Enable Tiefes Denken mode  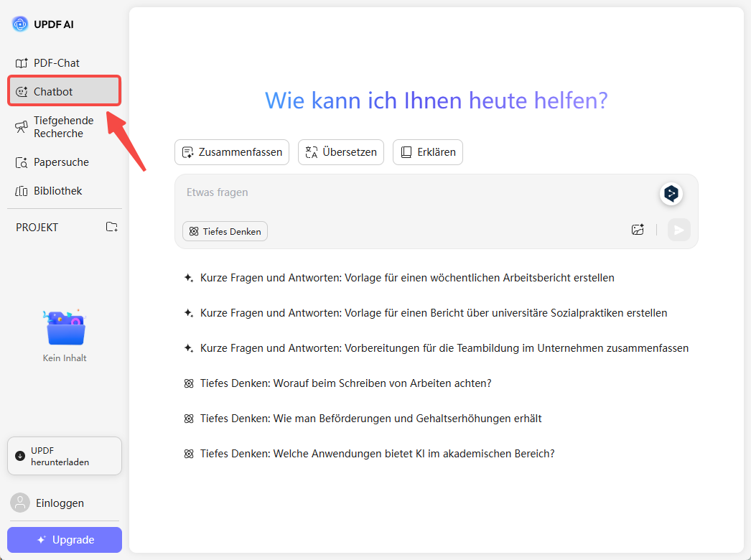(x=225, y=231)
